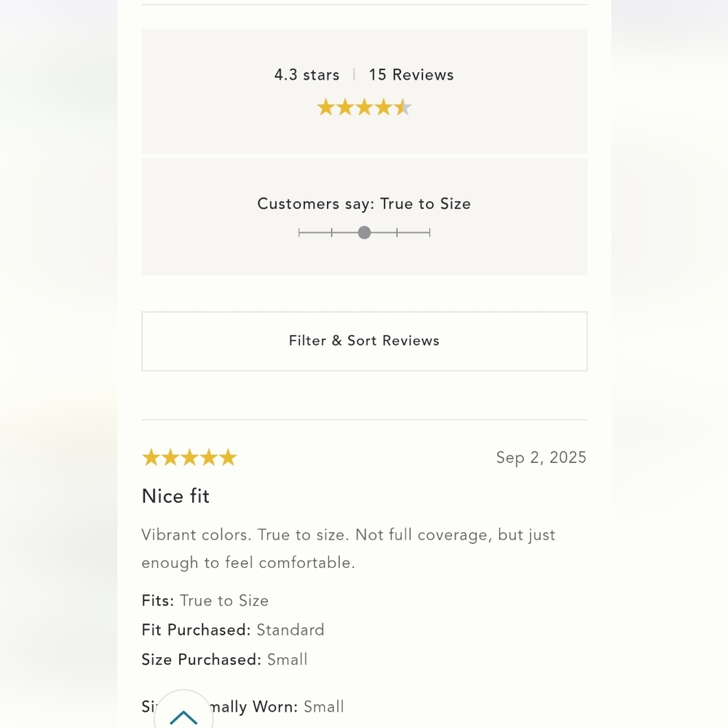Click Size Purchased: Small detail

click(x=224, y=660)
